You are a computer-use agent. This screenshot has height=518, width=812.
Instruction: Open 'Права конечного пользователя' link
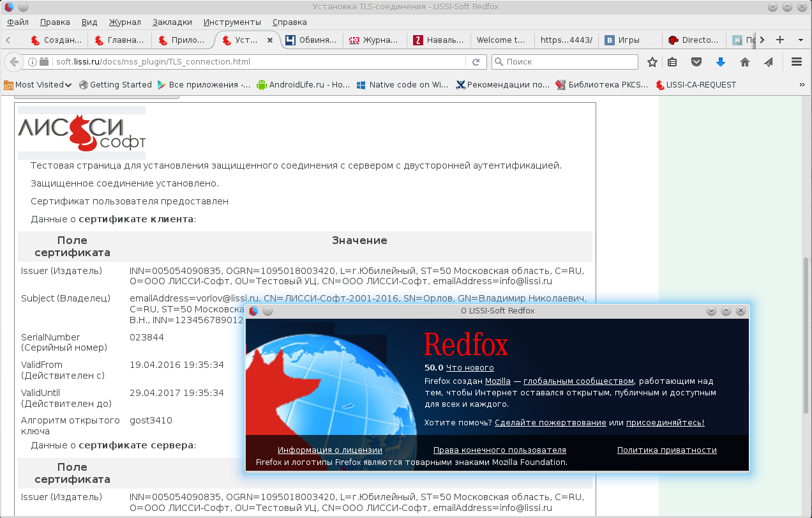[500, 450]
